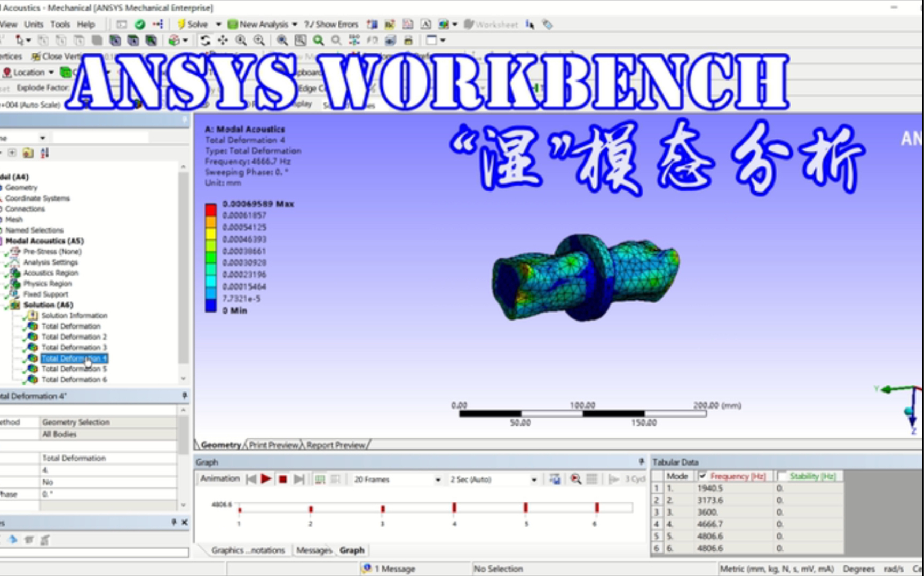Click the Geometry Selection scoping field
Viewport: 924px width, 576px height.
(x=108, y=422)
